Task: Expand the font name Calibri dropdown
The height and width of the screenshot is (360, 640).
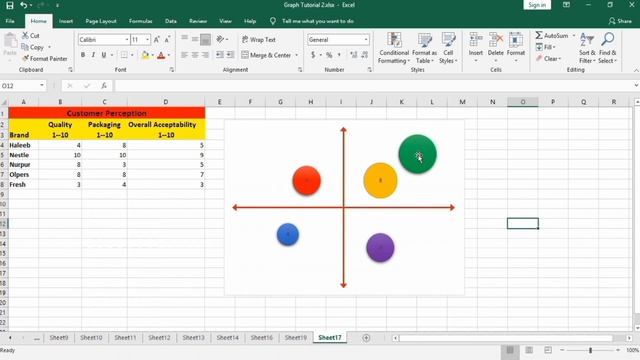Action: click(127, 40)
